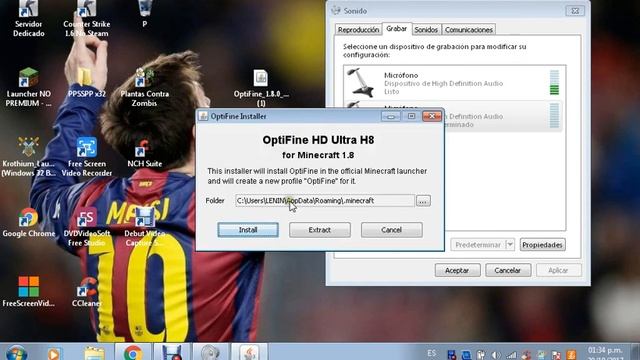Select Launcher NO PREMIUM desktop icon

pos(29,87)
